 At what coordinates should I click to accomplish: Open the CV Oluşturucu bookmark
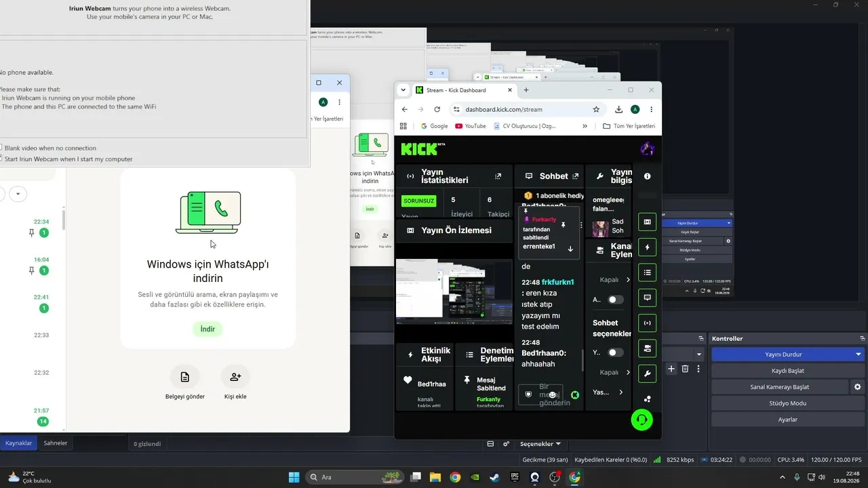pos(524,126)
